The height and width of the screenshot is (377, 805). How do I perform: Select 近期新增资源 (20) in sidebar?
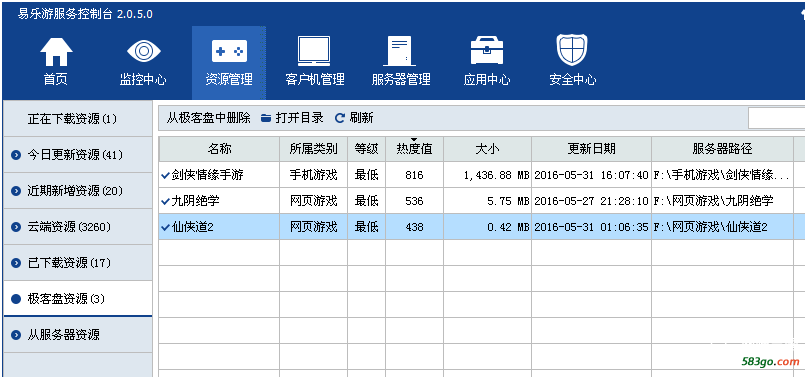pyautogui.click(x=78, y=191)
